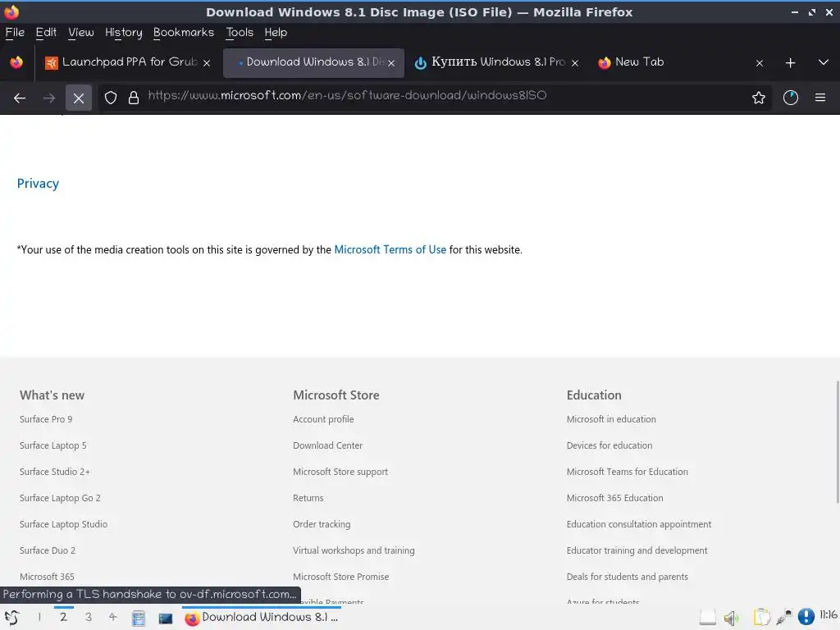Open Educator training and development link
The width and height of the screenshot is (840, 630).
637,550
